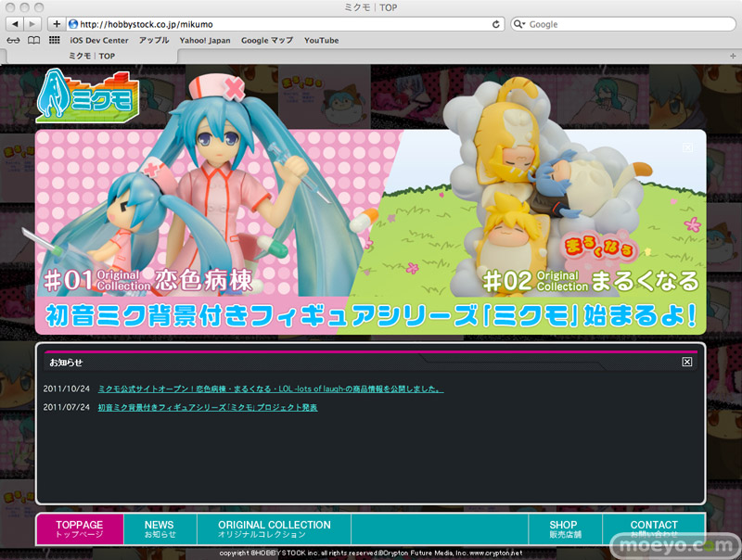The width and height of the screenshot is (742, 560).
Task: Click the Safari forward arrow button
Action: 32,23
